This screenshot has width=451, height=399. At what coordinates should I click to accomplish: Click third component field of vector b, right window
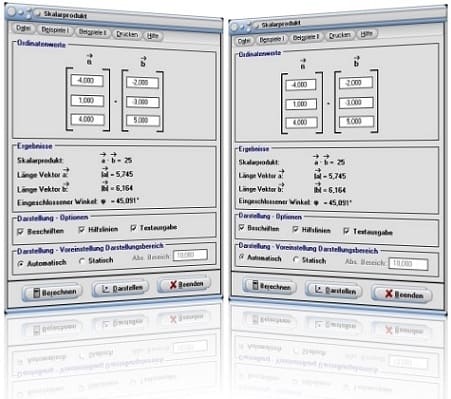point(356,121)
